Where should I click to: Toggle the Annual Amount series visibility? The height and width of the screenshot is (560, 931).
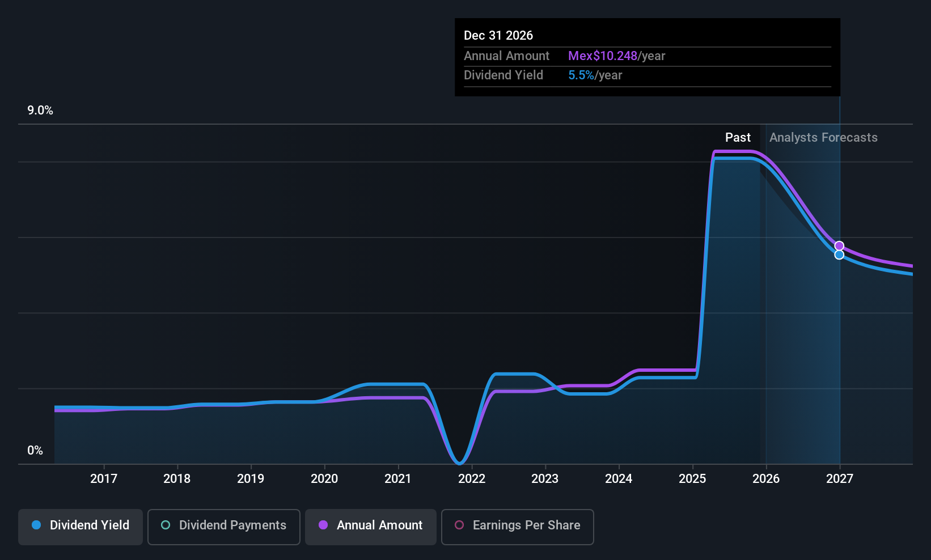pos(370,525)
